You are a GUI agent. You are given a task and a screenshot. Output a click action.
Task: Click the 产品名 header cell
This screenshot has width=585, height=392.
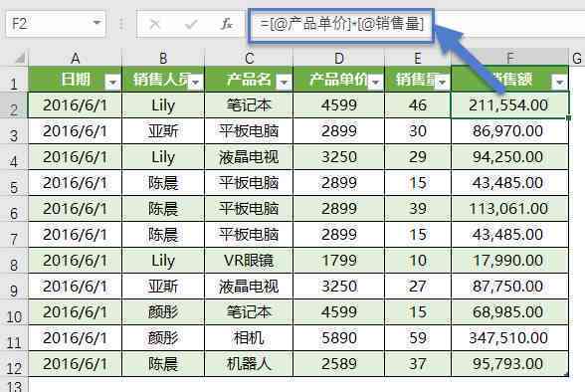(x=249, y=79)
